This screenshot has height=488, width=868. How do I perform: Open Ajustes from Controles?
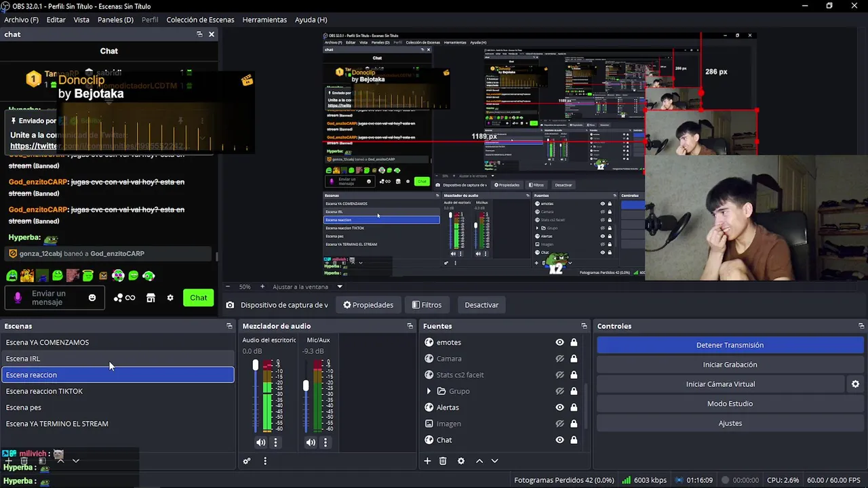730,424
